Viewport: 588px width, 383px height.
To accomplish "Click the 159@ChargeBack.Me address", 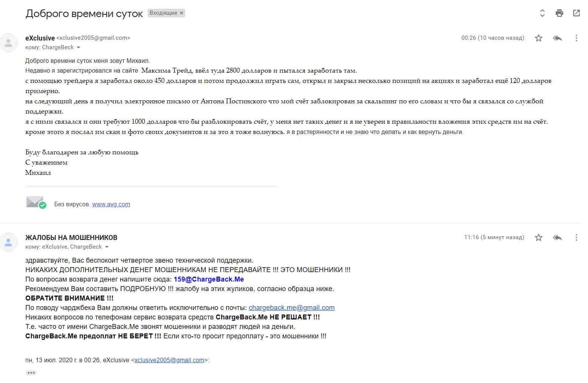I will click(x=208, y=279).
